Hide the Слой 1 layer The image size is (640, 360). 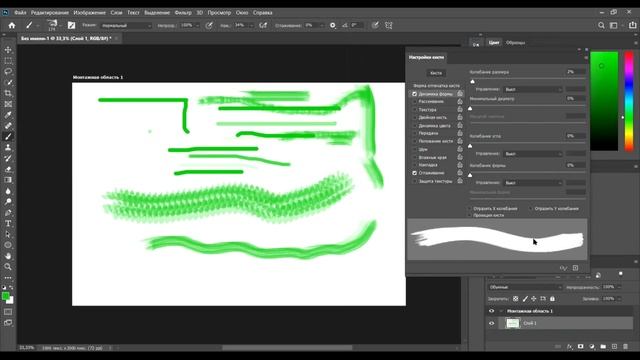tap(491, 323)
